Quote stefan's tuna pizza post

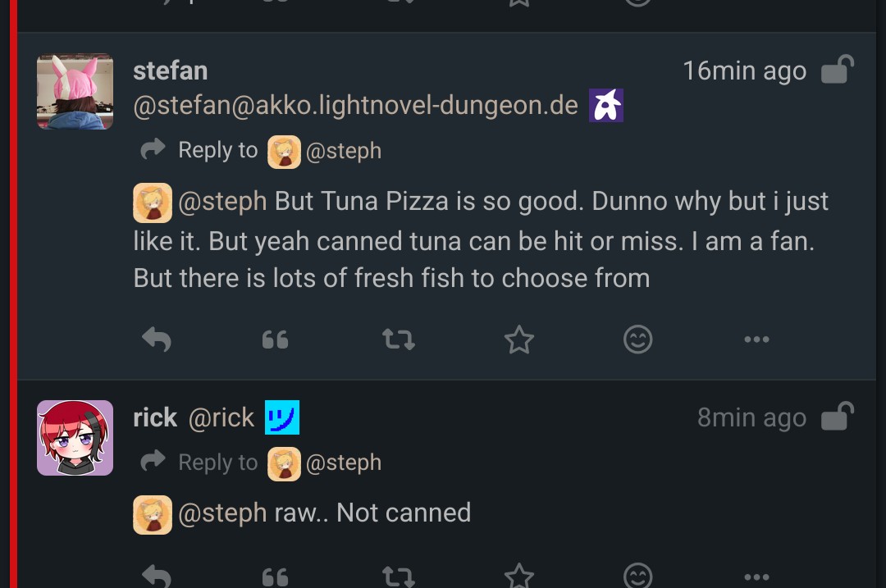point(275,339)
